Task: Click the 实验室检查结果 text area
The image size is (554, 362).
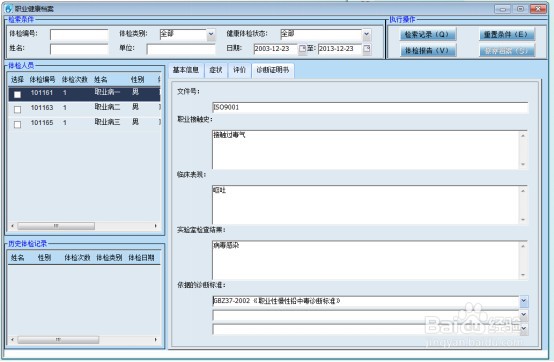Action: click(366, 260)
